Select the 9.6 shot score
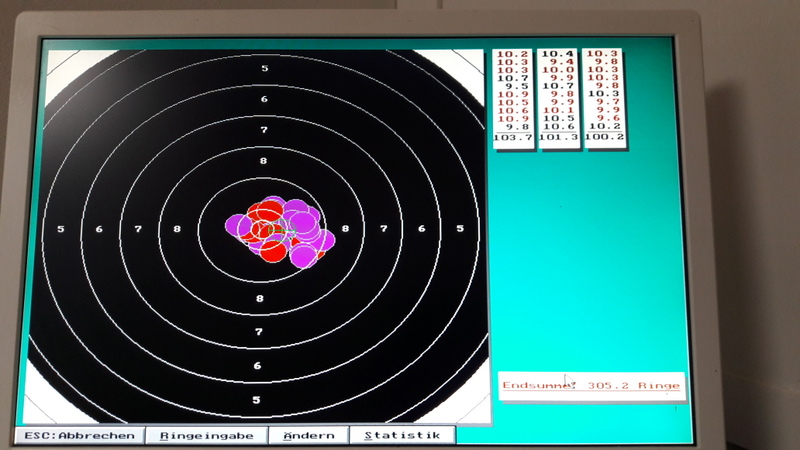Image resolution: width=800 pixels, height=450 pixels. tap(607, 118)
